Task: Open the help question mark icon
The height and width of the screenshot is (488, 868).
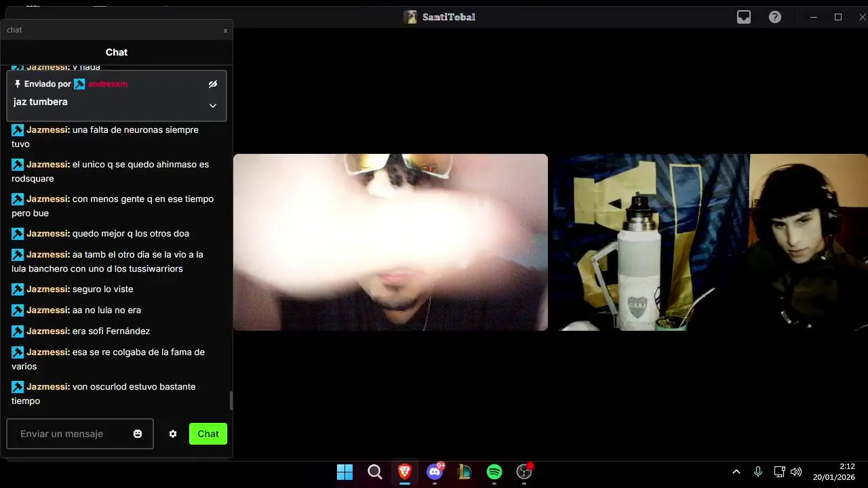Action: point(775,17)
